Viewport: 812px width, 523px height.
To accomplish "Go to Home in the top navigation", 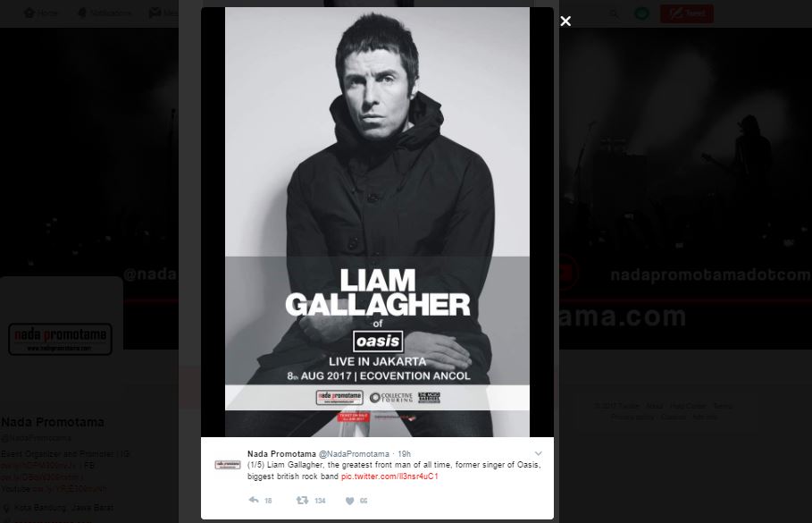I will point(41,13).
